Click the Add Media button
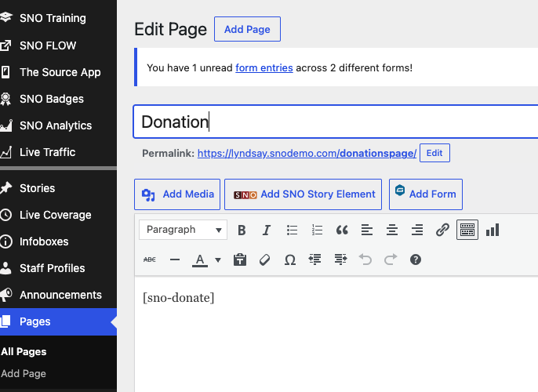 (177, 194)
